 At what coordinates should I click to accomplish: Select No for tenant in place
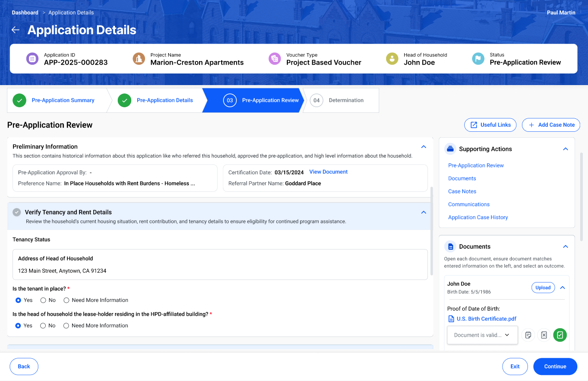click(43, 300)
